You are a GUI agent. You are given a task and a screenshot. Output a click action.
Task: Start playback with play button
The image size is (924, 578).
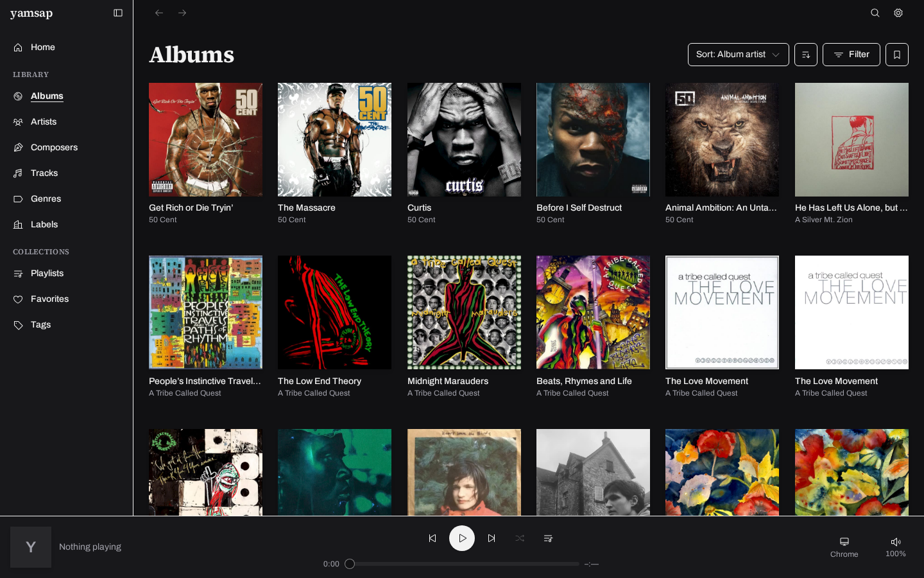[x=462, y=538]
